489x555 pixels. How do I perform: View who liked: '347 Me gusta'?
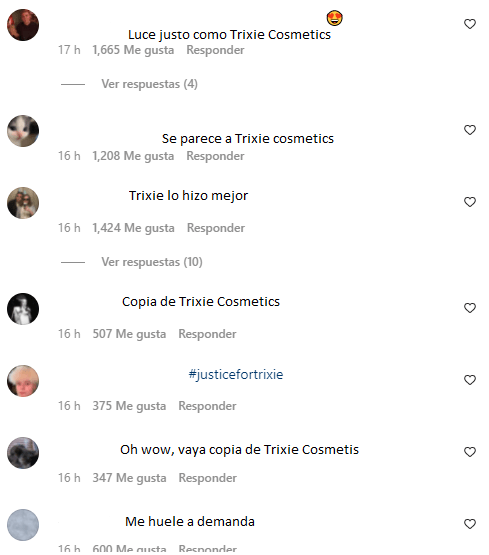(x=129, y=478)
